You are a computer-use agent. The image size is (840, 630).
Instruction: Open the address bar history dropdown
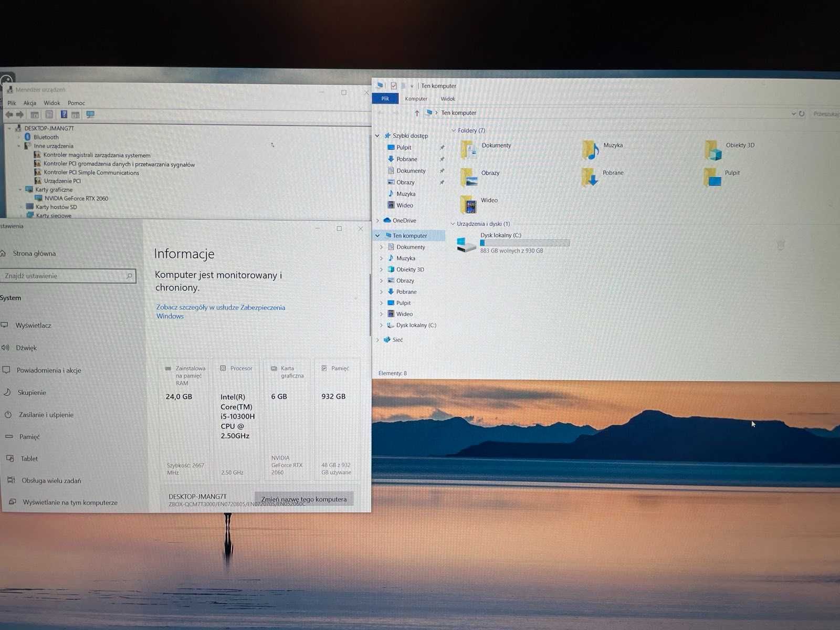tap(793, 113)
